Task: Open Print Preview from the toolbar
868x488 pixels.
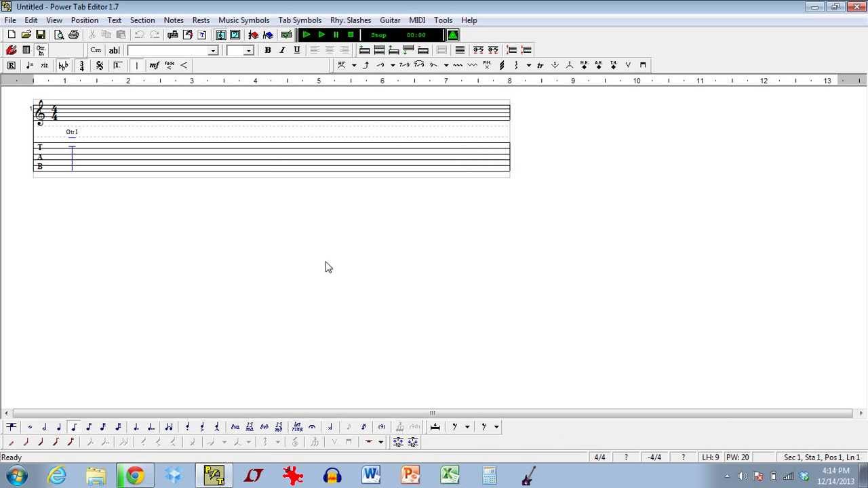Action: [x=59, y=35]
